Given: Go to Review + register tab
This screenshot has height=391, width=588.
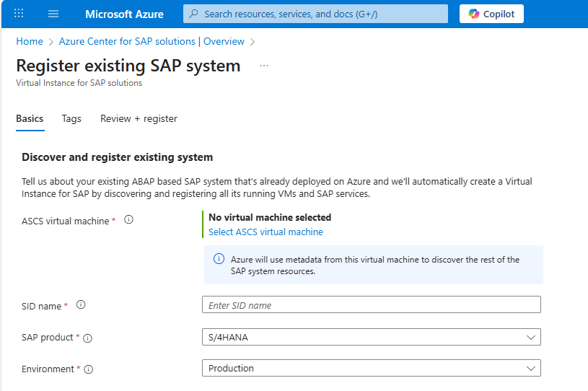Looking at the screenshot, I should coord(139,118).
